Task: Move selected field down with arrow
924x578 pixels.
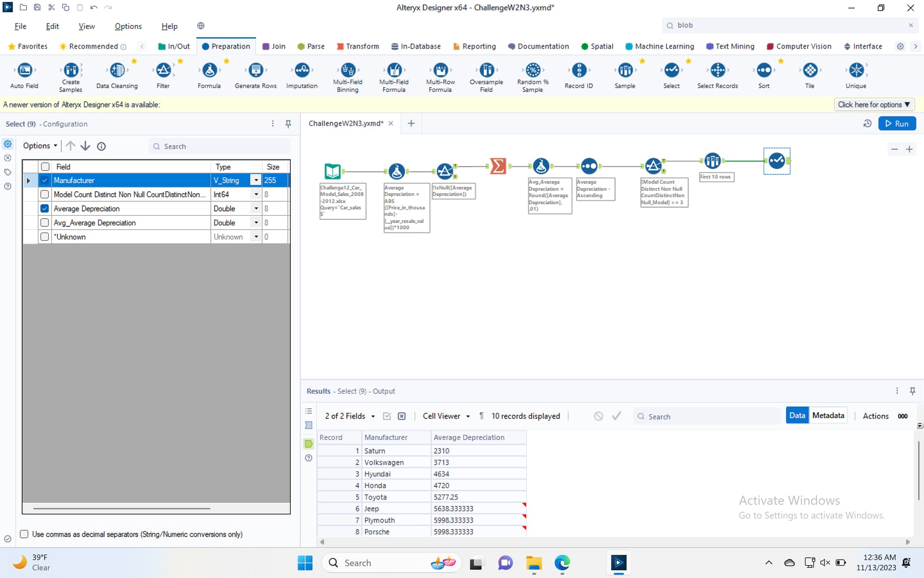Action: (x=85, y=146)
